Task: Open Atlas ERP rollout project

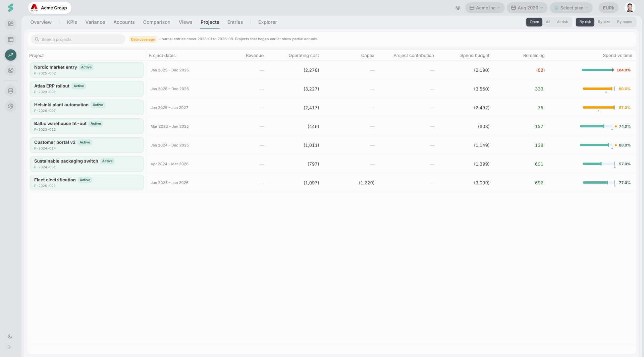Action: pos(87,89)
